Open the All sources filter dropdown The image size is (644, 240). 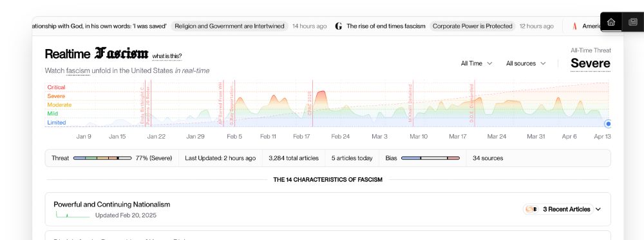tap(526, 63)
